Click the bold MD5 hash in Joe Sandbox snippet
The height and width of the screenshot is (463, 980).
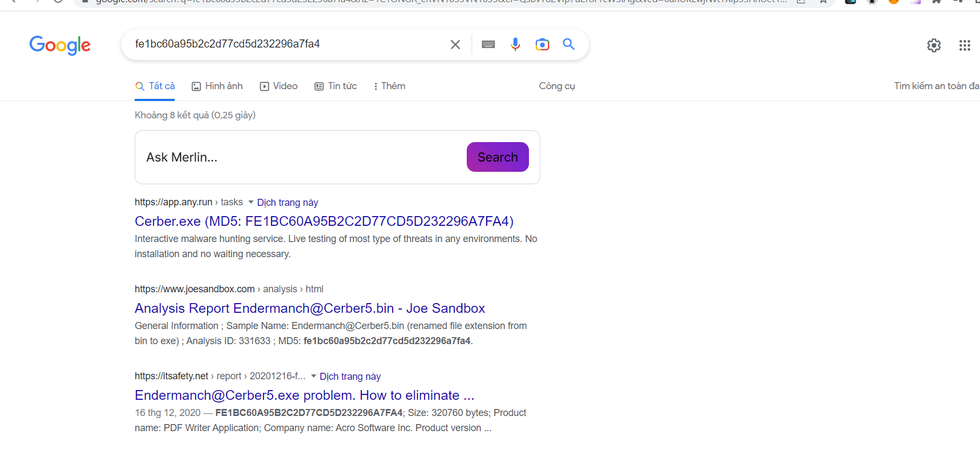pos(387,341)
